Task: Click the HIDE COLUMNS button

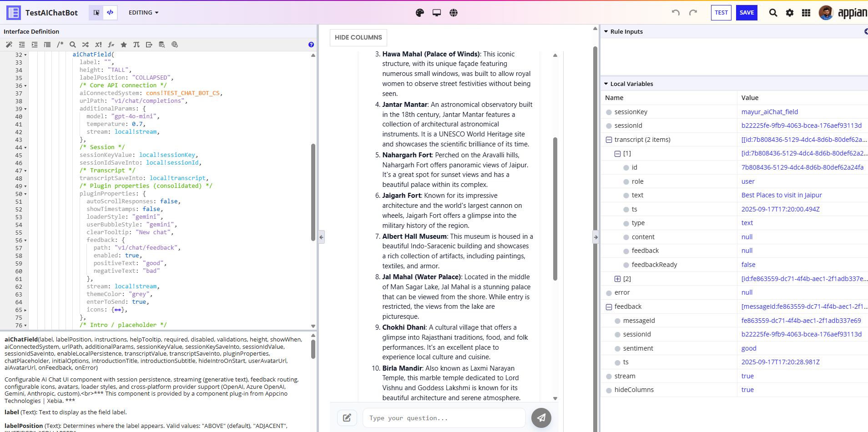Action: tap(358, 37)
